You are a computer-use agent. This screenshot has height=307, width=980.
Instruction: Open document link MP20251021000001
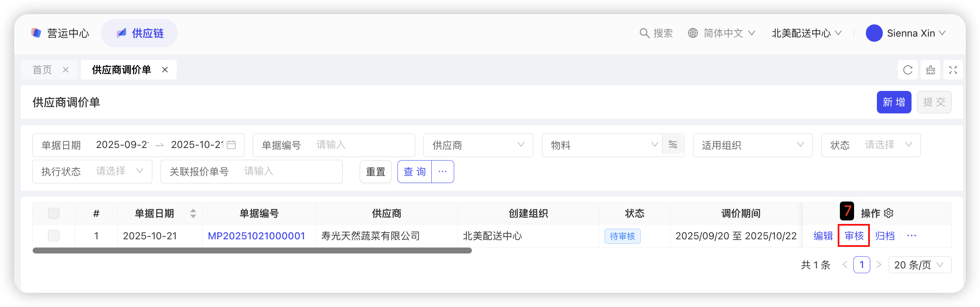point(256,236)
